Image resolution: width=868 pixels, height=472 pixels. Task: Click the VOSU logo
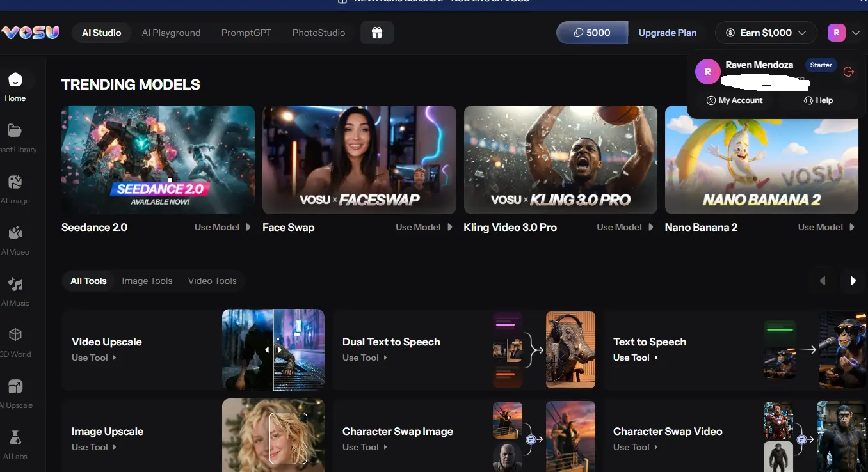tap(29, 33)
